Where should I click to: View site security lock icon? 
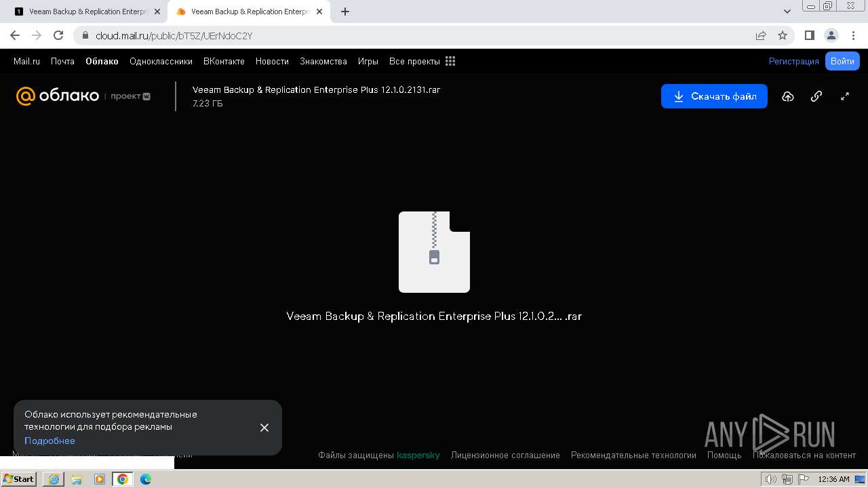(85, 35)
